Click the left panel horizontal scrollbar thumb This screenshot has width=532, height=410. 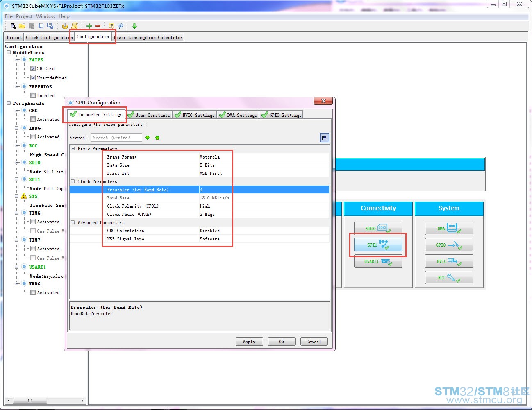[x=30, y=401]
